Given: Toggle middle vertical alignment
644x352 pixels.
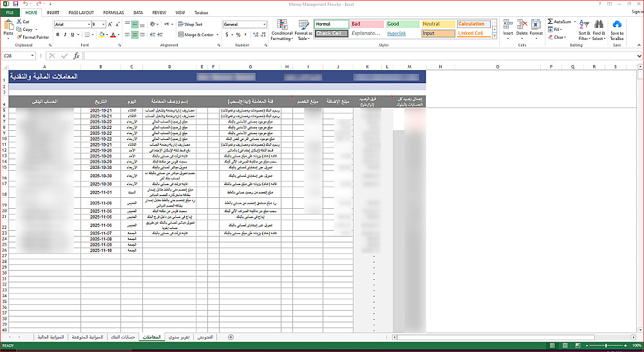Looking at the screenshot, I should pyautogui.click(x=135, y=24).
